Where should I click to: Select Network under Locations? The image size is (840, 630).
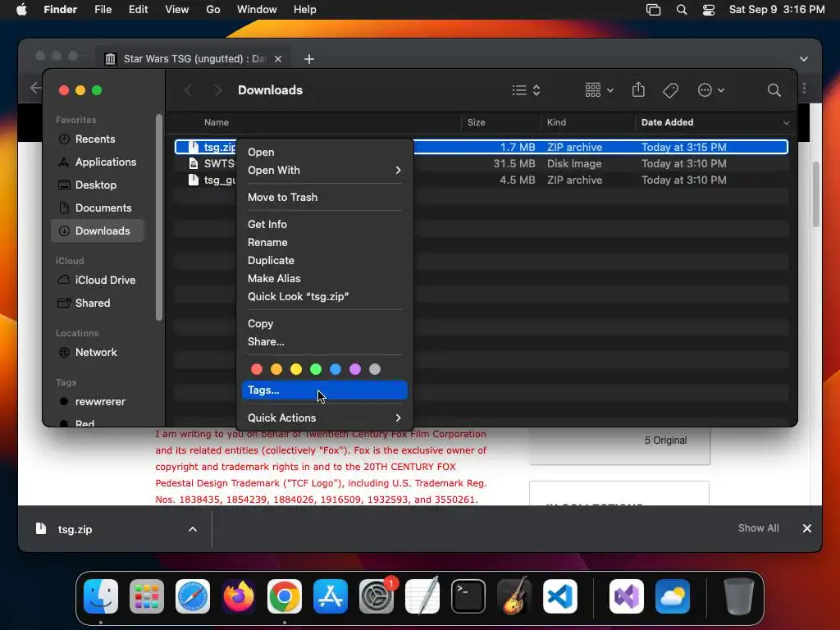click(98, 353)
